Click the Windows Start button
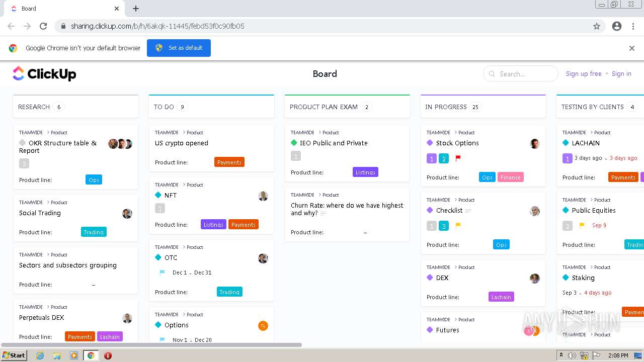The height and width of the screenshot is (362, 644). point(14,355)
